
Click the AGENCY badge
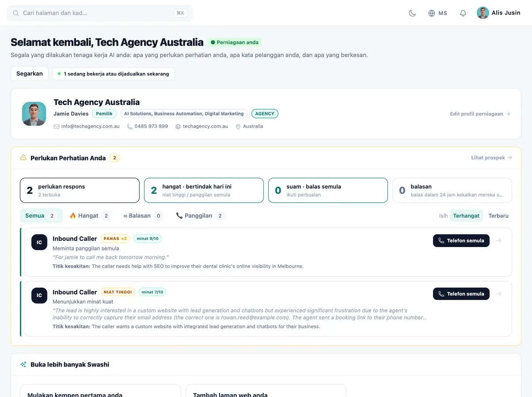(265, 114)
